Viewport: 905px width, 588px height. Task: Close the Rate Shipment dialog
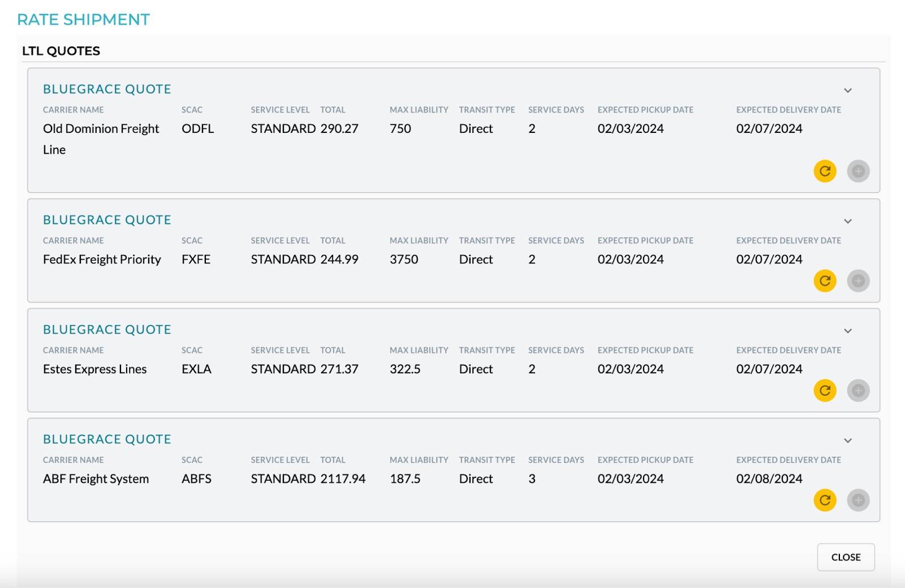click(x=846, y=557)
